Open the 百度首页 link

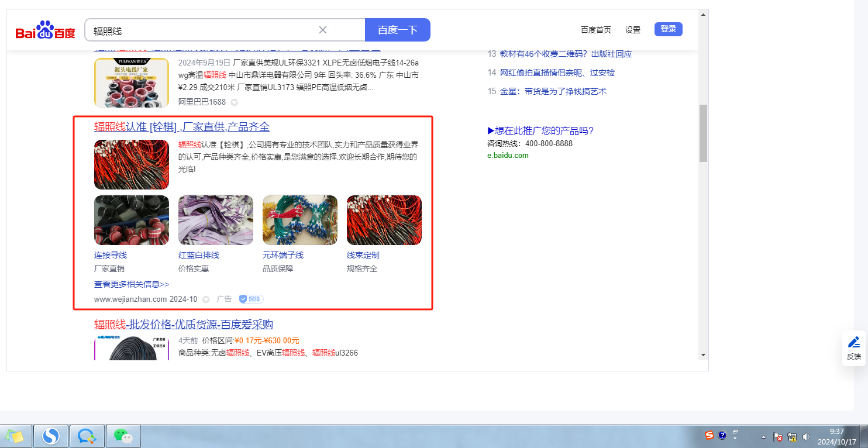click(596, 30)
